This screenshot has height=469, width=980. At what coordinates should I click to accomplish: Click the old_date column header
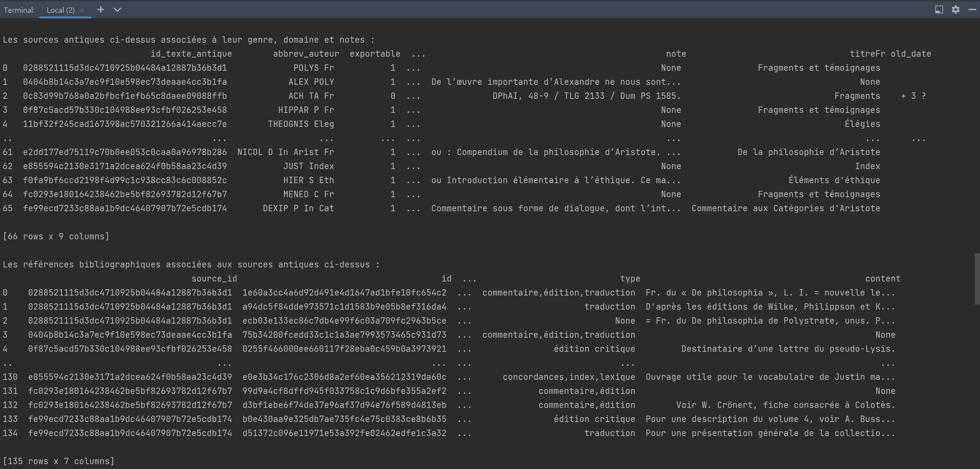click(911, 54)
